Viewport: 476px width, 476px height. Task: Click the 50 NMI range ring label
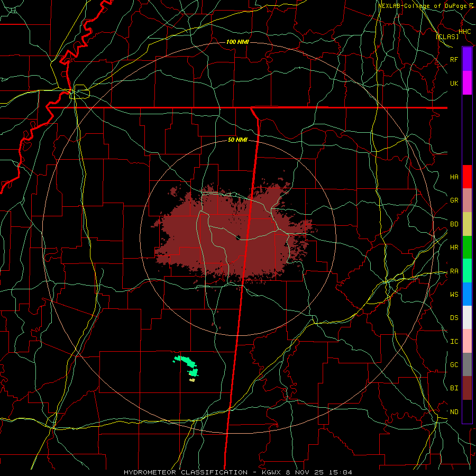coord(237,140)
